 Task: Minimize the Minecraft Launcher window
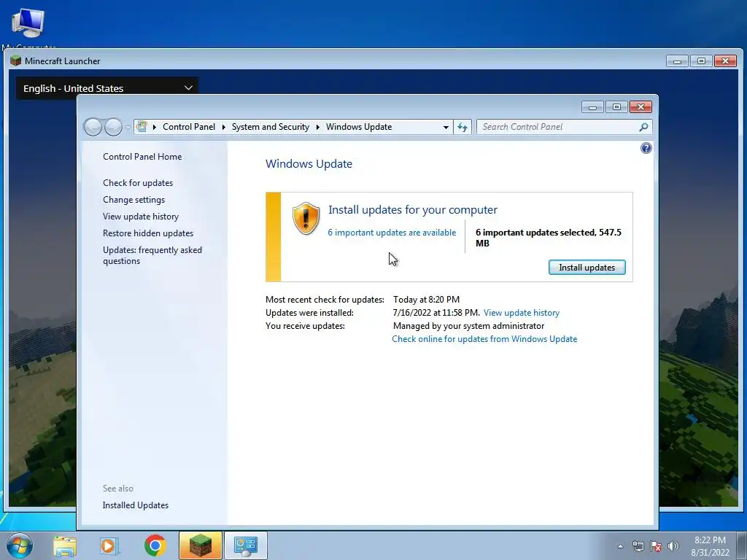677,61
